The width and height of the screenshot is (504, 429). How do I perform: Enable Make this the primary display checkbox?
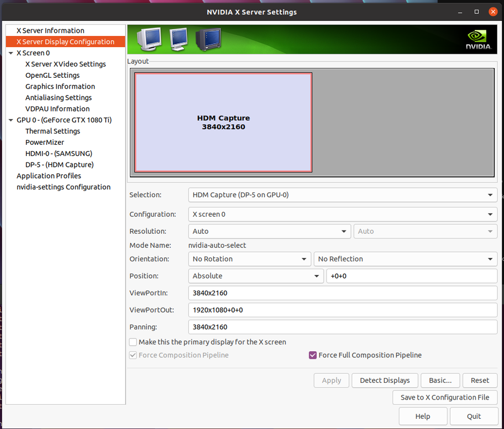pyautogui.click(x=133, y=342)
